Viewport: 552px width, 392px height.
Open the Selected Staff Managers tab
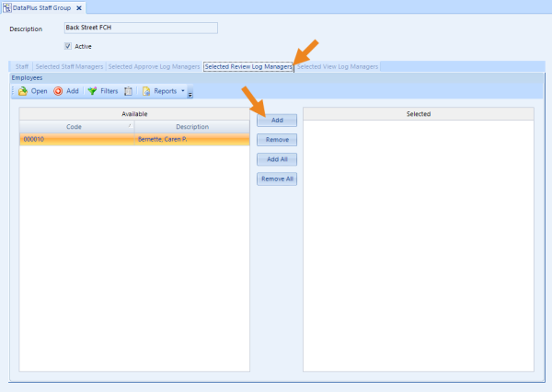click(x=69, y=66)
